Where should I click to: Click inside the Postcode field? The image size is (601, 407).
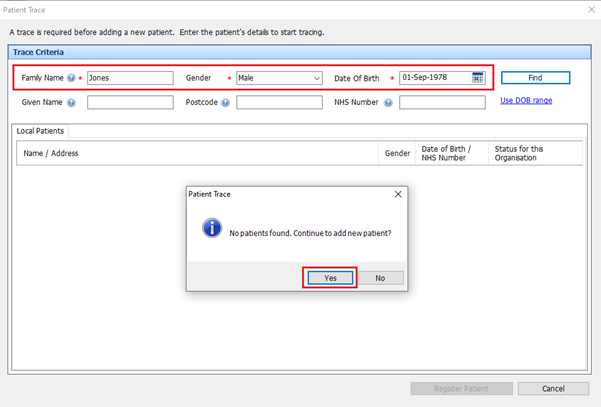(x=279, y=102)
